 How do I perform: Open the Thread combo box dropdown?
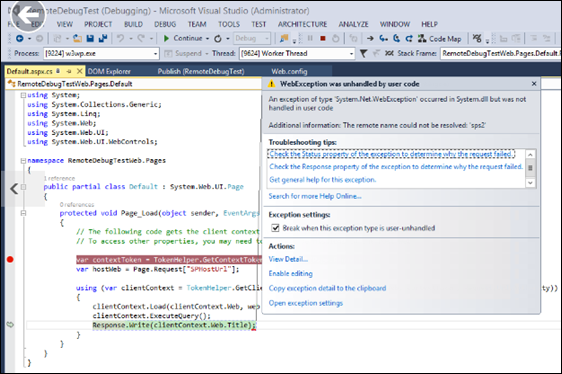[351, 54]
